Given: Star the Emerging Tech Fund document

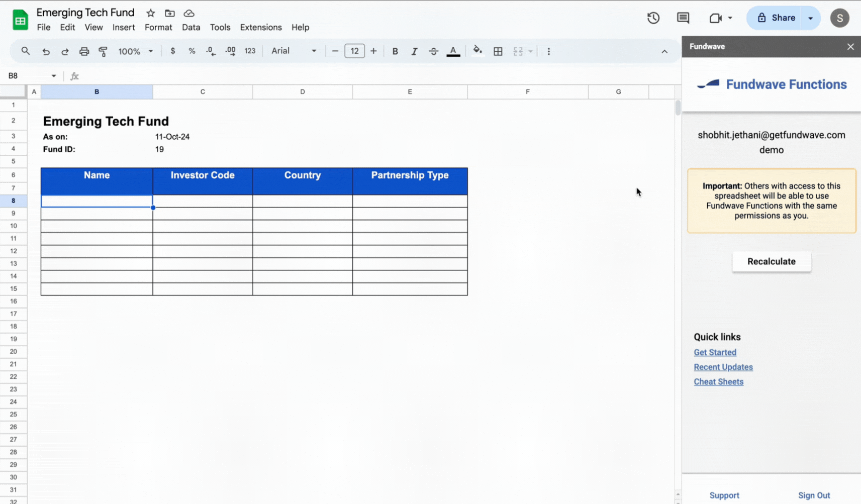Looking at the screenshot, I should click(150, 13).
